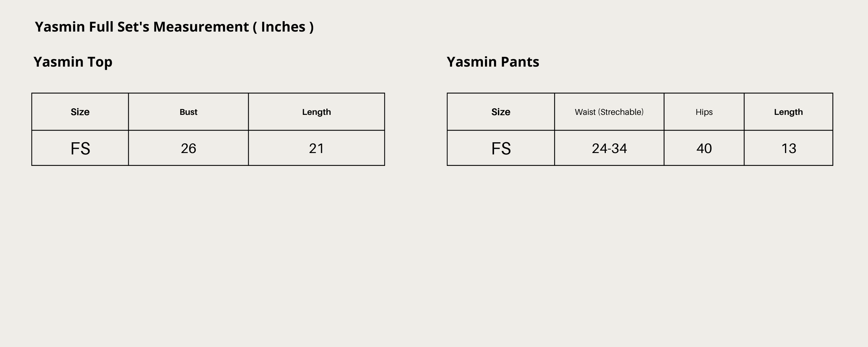Click the Length header in Pants table

click(x=788, y=112)
